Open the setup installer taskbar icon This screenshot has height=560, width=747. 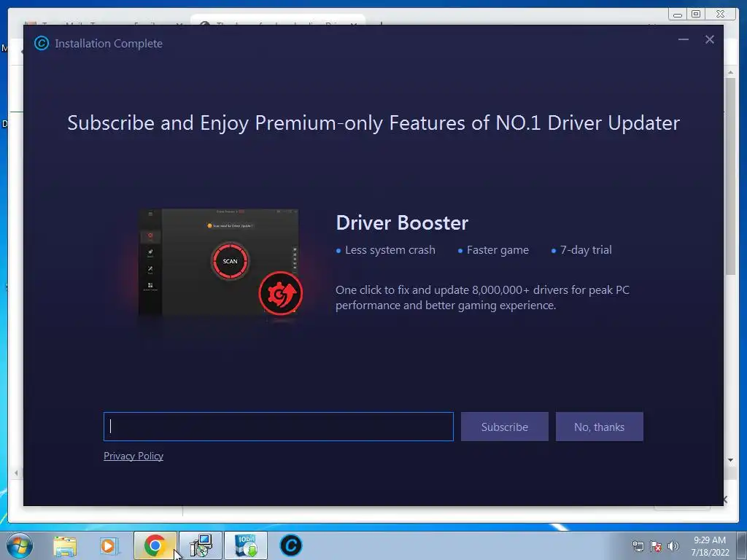pos(201,545)
